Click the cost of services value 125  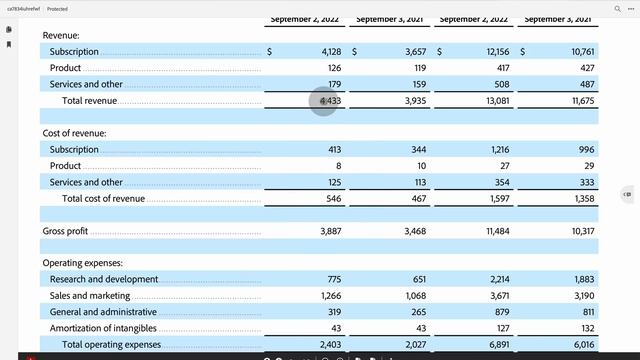[335, 182]
